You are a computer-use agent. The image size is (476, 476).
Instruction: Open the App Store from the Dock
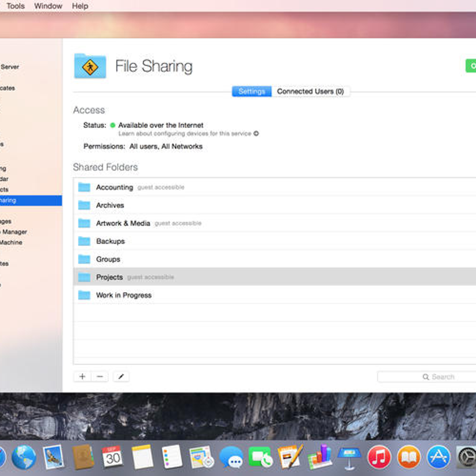[438, 457]
